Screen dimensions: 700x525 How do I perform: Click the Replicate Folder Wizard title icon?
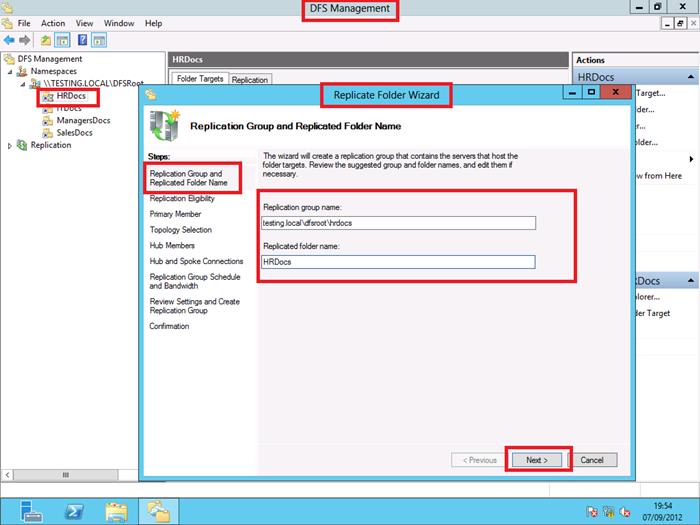151,95
